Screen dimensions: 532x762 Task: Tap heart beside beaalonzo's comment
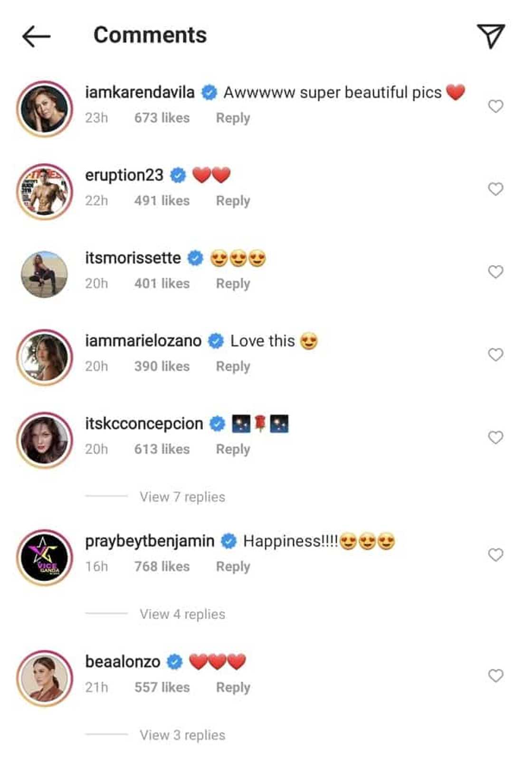point(495,675)
